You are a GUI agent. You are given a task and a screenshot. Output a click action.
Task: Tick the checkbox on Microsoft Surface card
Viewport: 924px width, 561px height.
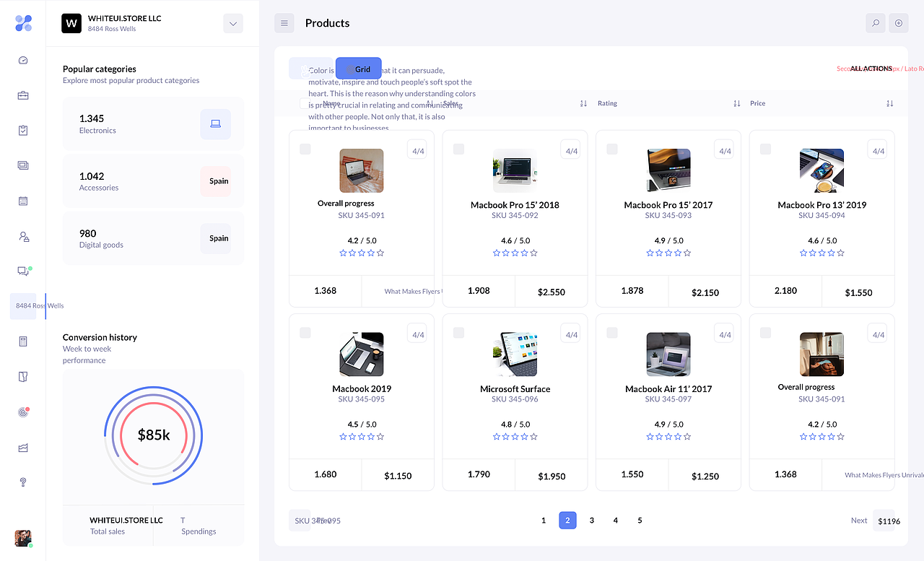pyautogui.click(x=458, y=333)
